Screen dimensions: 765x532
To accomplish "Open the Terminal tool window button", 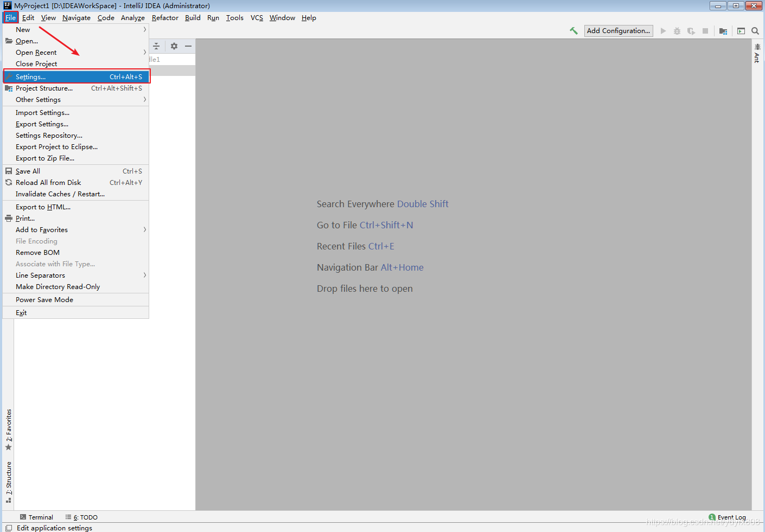I will click(x=36, y=517).
